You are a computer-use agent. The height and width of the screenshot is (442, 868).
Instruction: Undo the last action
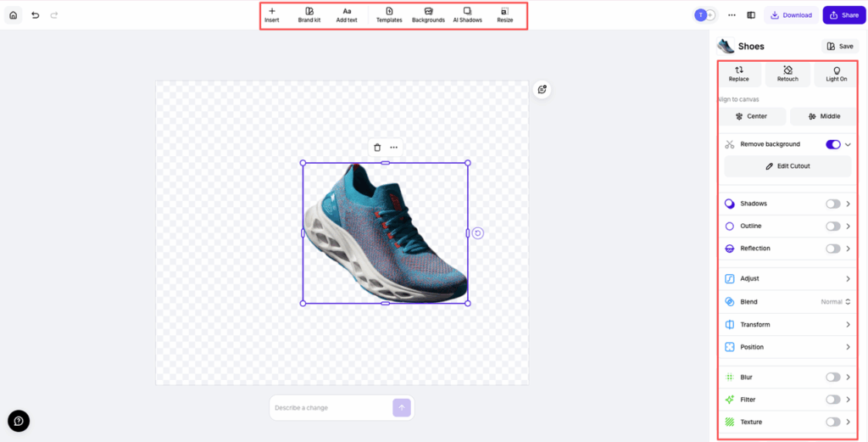tap(36, 15)
